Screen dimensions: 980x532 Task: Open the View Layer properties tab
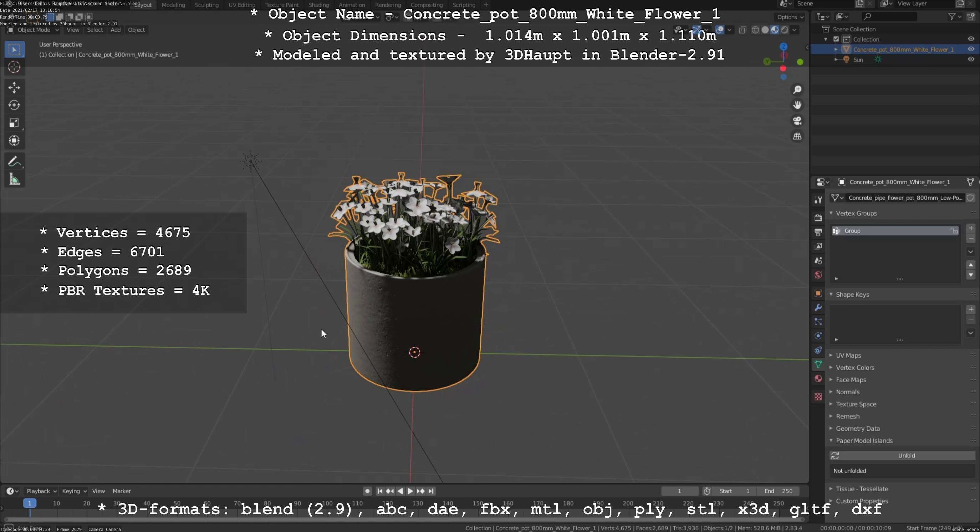click(818, 246)
